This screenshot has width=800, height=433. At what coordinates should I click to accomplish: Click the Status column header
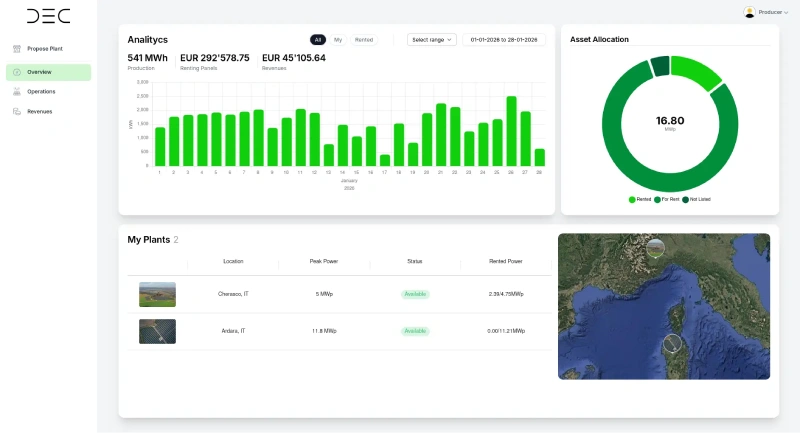[x=415, y=261]
